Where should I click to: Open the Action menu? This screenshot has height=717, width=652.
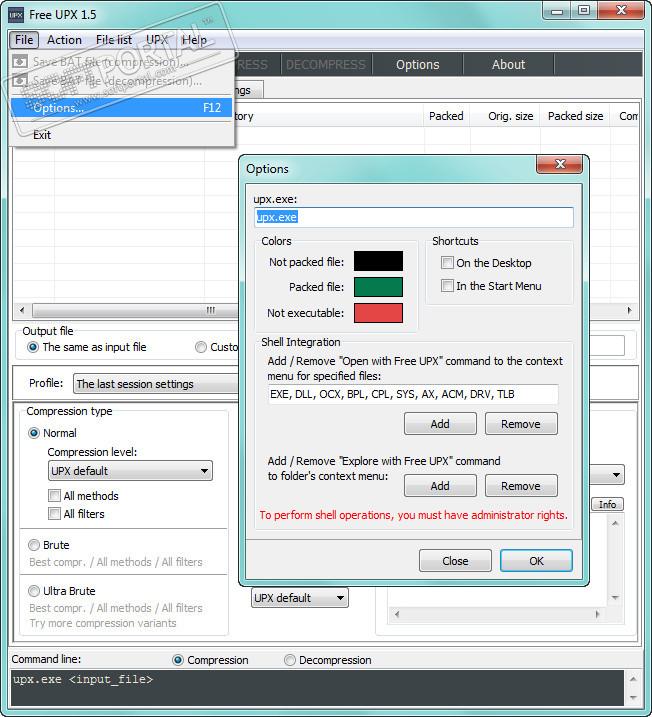click(x=64, y=40)
